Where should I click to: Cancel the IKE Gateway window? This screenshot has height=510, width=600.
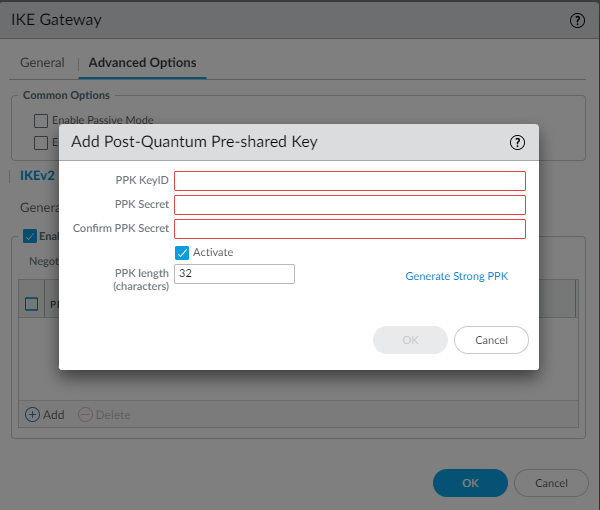coord(551,483)
